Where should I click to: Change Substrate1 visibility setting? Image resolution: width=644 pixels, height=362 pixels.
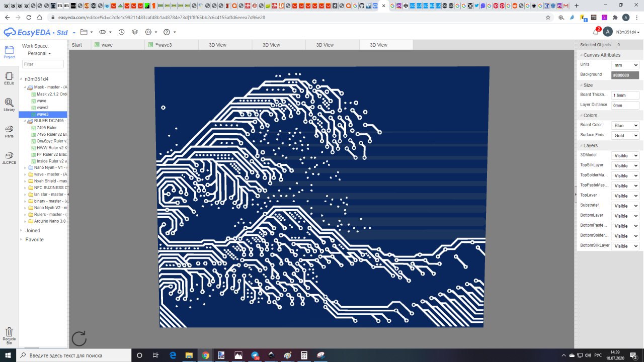coord(625,206)
